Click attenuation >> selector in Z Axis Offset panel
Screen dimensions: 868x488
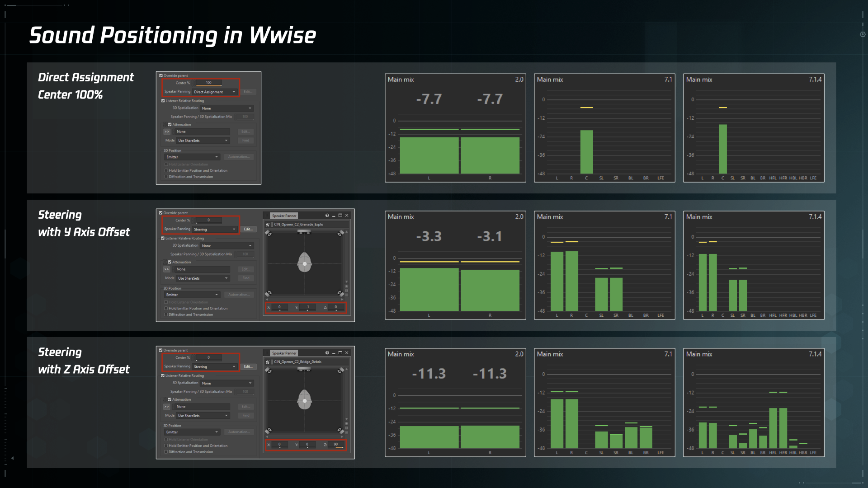tap(167, 407)
